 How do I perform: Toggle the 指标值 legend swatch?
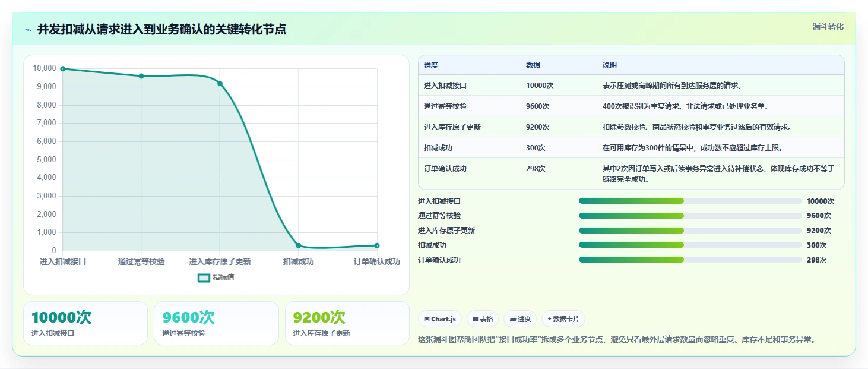(204, 277)
